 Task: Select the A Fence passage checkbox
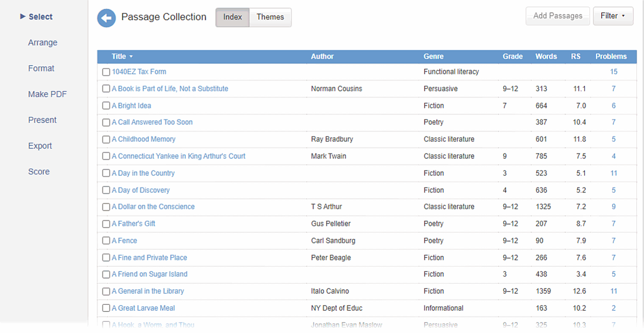pos(106,241)
